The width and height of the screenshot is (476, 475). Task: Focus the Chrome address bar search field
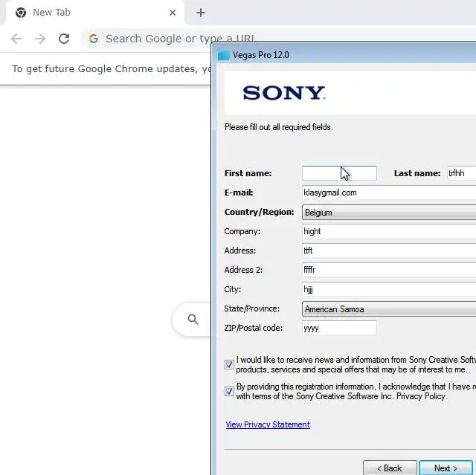[x=179, y=39]
